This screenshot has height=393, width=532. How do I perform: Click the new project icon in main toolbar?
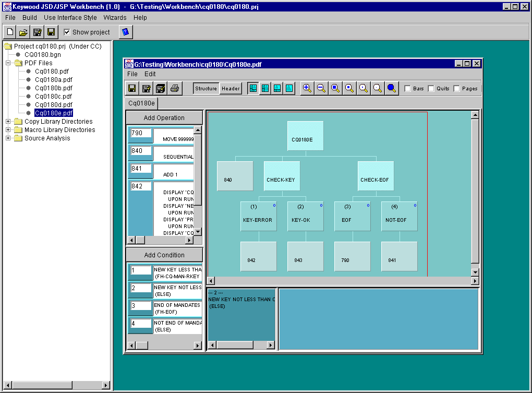point(10,32)
